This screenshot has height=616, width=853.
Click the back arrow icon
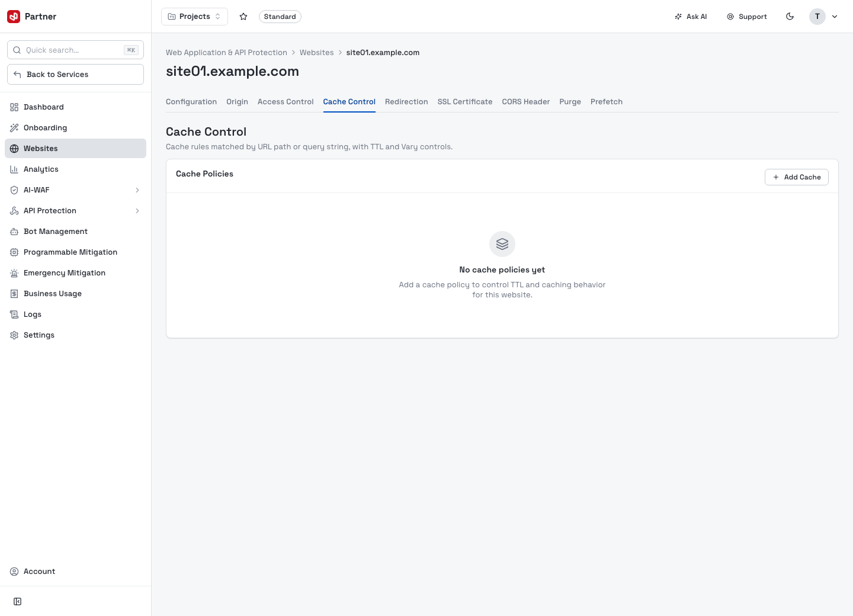[18, 75]
